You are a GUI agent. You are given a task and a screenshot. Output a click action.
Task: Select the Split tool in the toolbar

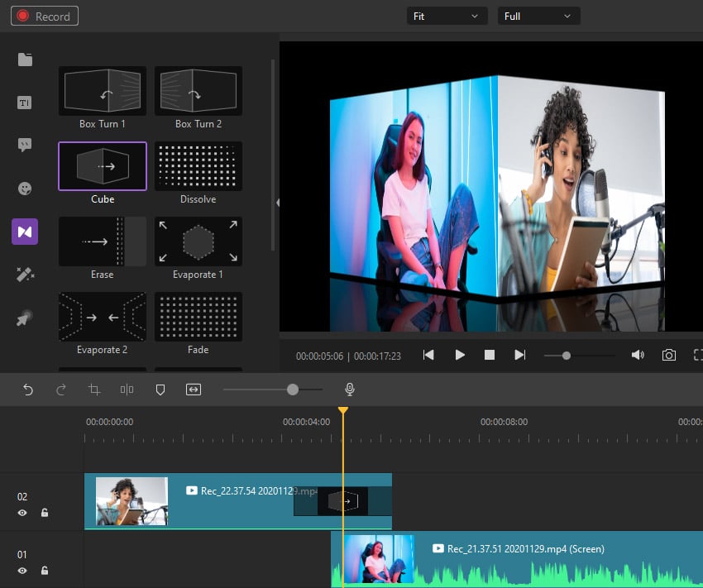(x=127, y=389)
